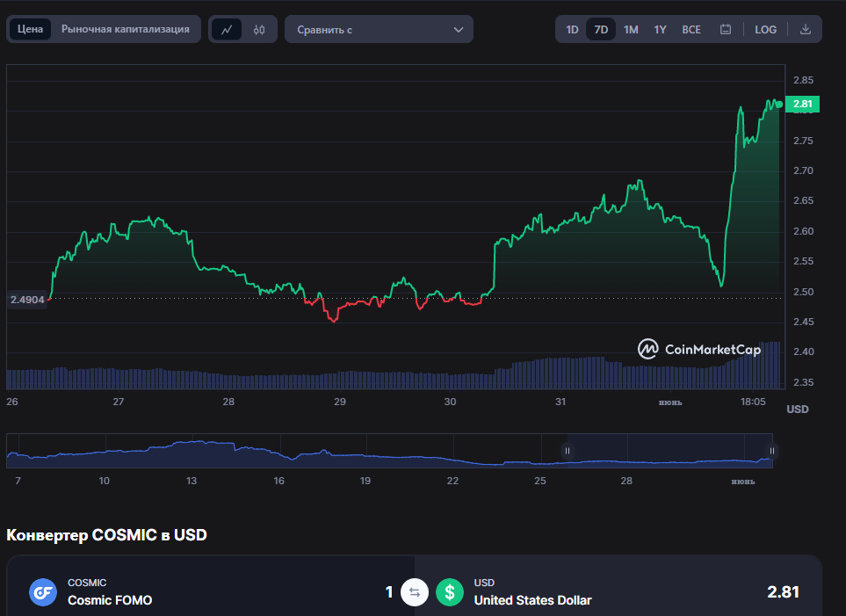Click the Конвертер COSMIC в USD heading
Screen dimensions: 846x616
point(107,535)
